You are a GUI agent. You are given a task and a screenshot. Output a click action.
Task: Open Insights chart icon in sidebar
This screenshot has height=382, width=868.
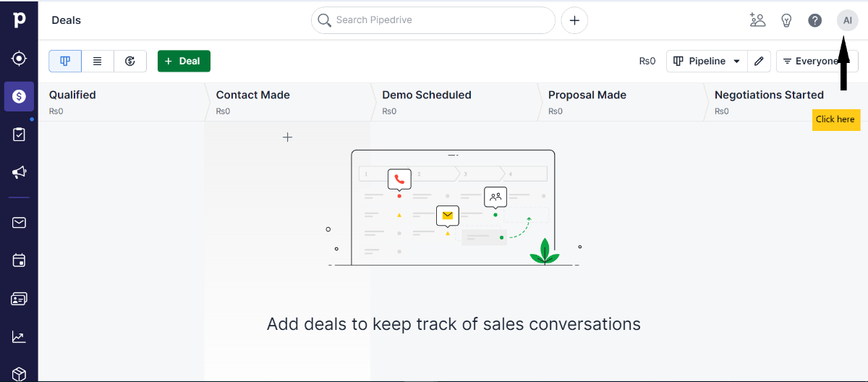[x=19, y=336]
